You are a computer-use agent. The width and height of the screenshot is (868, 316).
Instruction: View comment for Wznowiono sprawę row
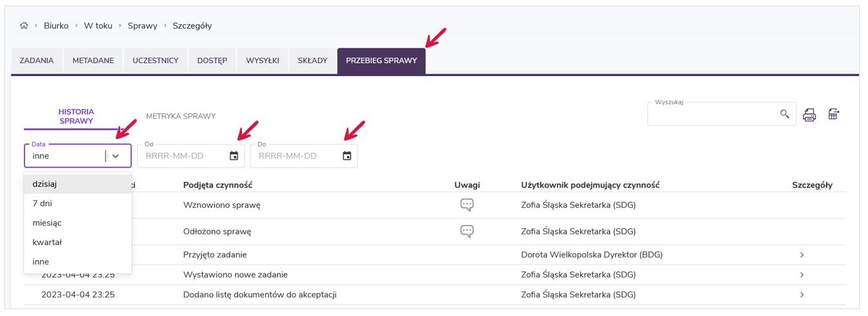tap(467, 205)
